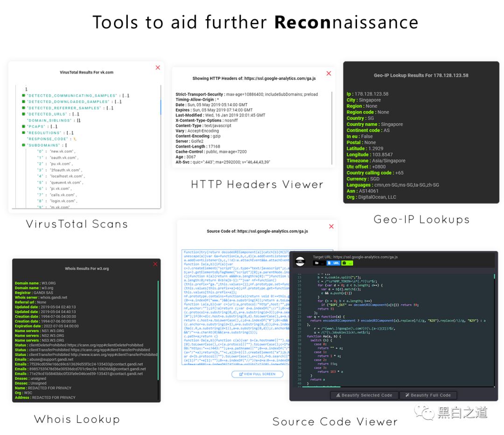Select the blue URL tab button

coord(333,263)
